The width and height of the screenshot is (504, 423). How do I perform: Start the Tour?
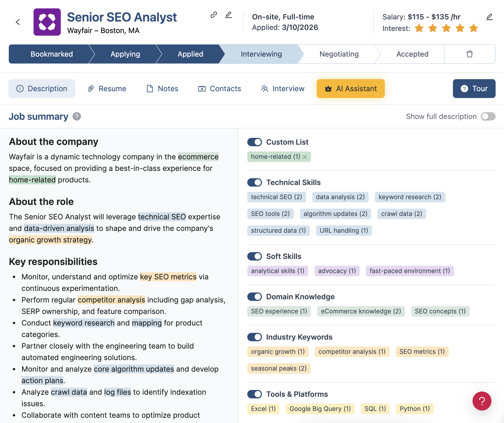[474, 89]
